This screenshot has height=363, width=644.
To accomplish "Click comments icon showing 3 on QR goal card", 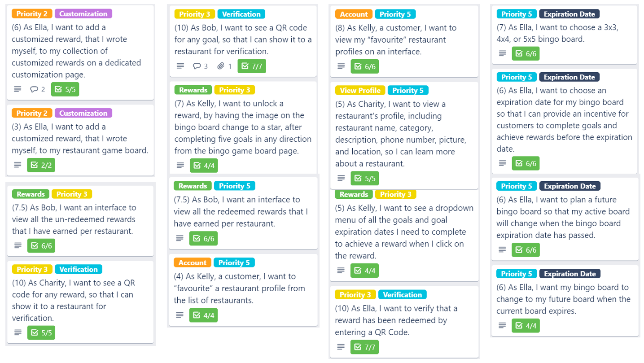I will [x=197, y=66].
